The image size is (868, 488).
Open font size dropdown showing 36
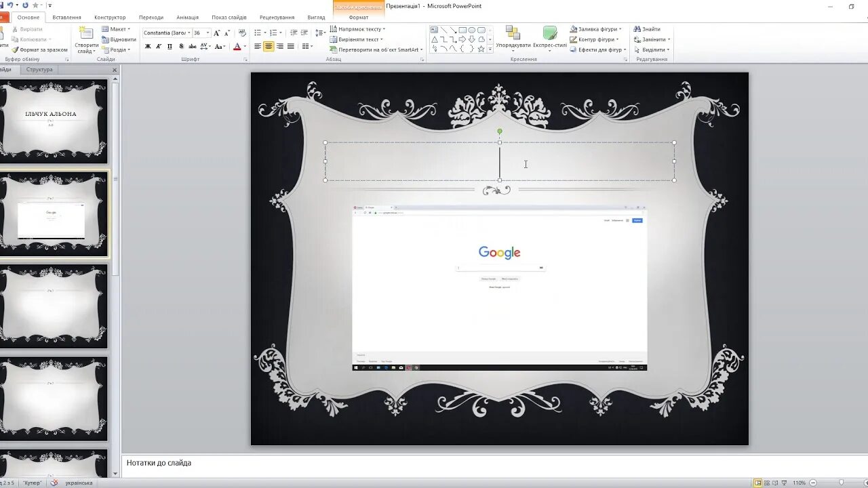click(202, 33)
